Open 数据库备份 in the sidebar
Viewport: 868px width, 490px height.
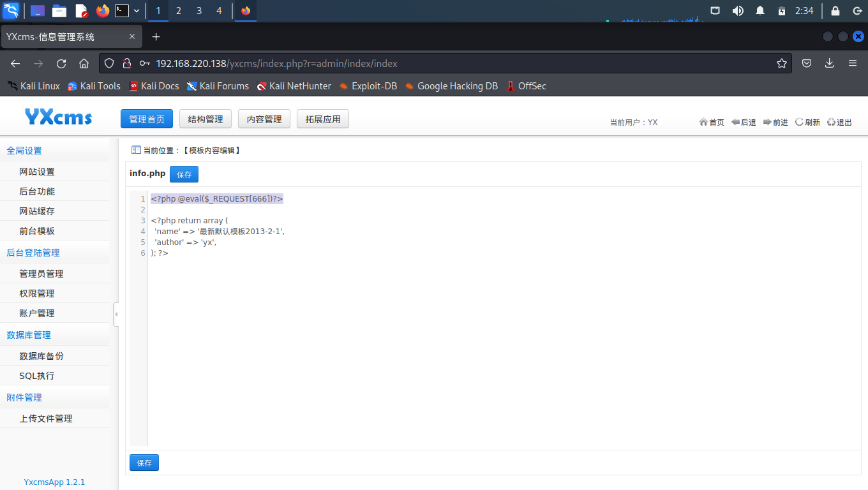click(x=54, y=356)
